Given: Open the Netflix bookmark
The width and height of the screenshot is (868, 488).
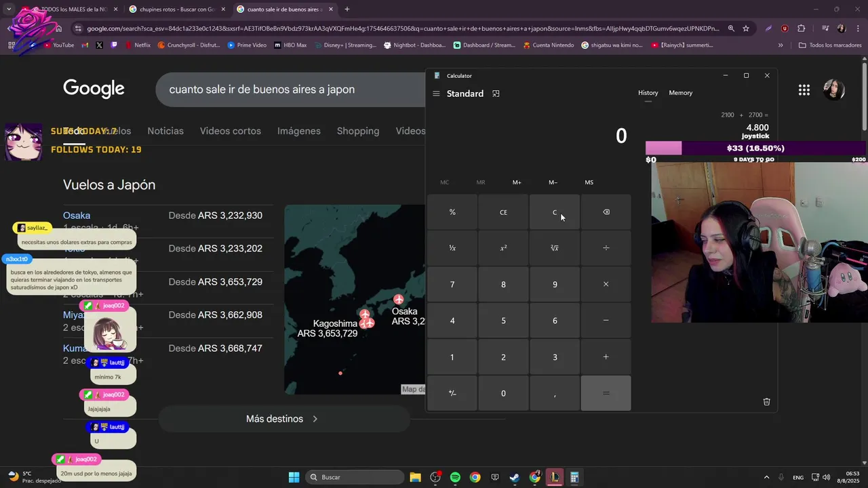Looking at the screenshot, I should click(x=137, y=45).
